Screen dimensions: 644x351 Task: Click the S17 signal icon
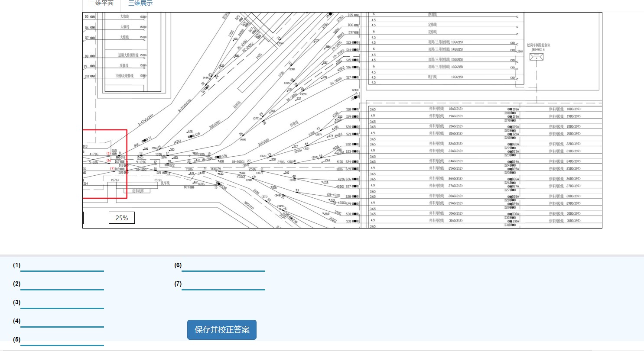[355, 77]
